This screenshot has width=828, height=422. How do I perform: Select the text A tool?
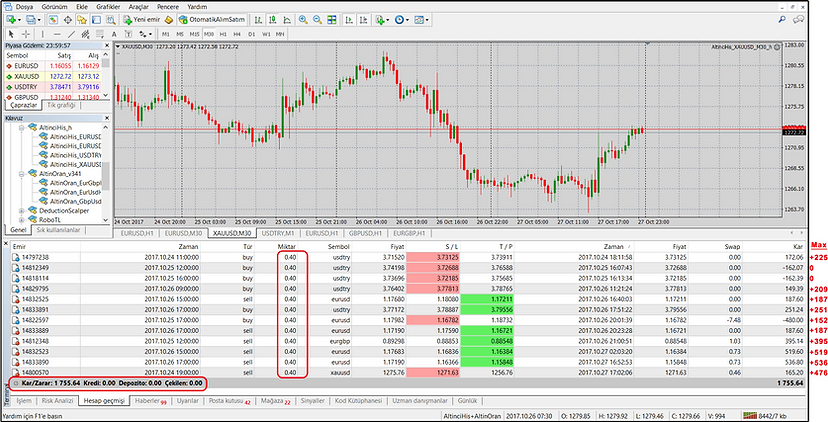[114, 34]
